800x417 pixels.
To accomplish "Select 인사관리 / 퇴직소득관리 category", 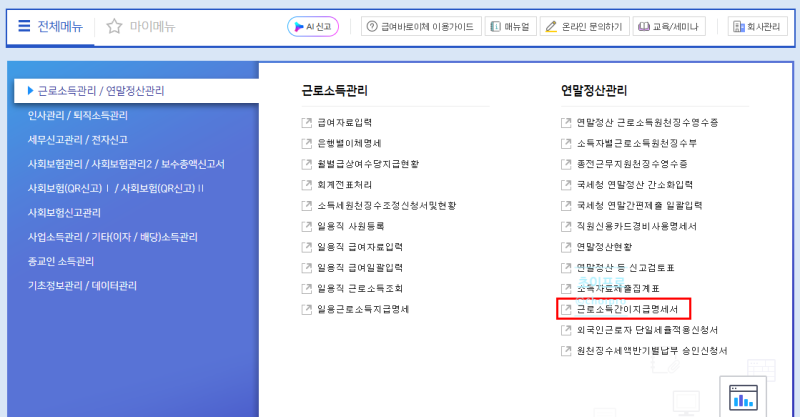I will pyautogui.click(x=78, y=115).
